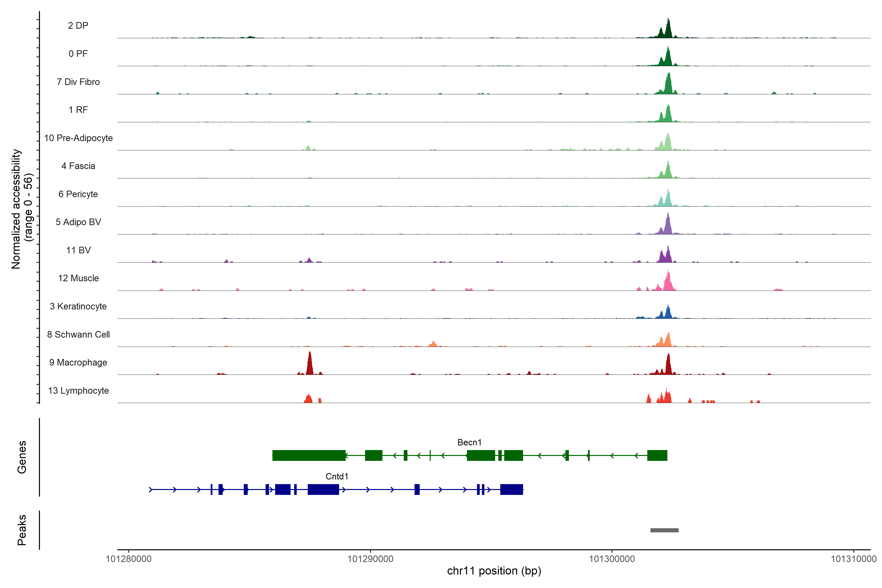Click the Genes panel label
882x588 pixels.
pyautogui.click(x=22, y=457)
